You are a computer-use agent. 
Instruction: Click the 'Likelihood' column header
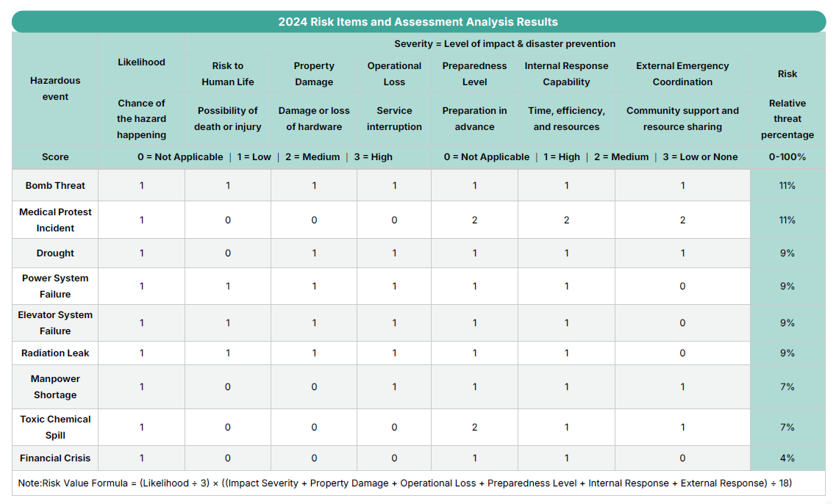click(141, 62)
